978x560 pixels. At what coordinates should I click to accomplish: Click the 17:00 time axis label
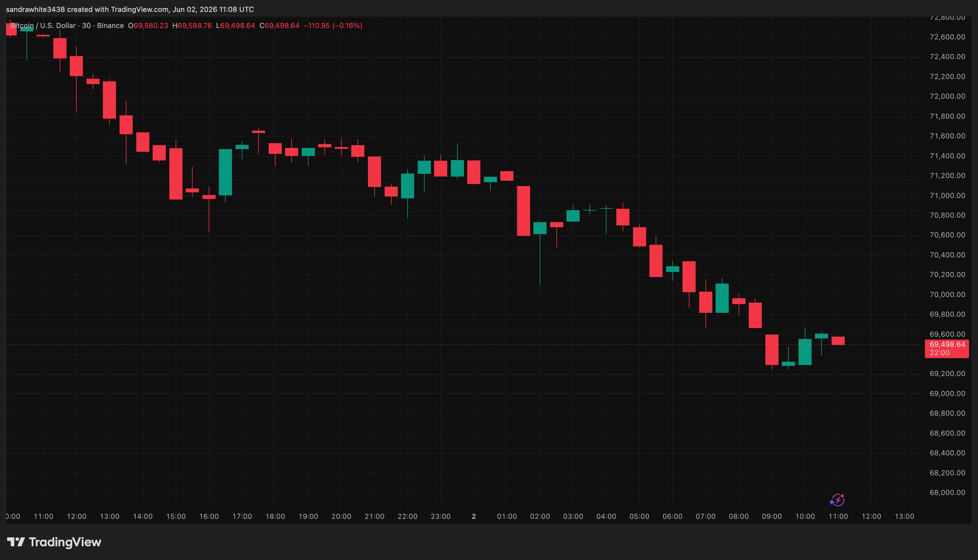[242, 516]
